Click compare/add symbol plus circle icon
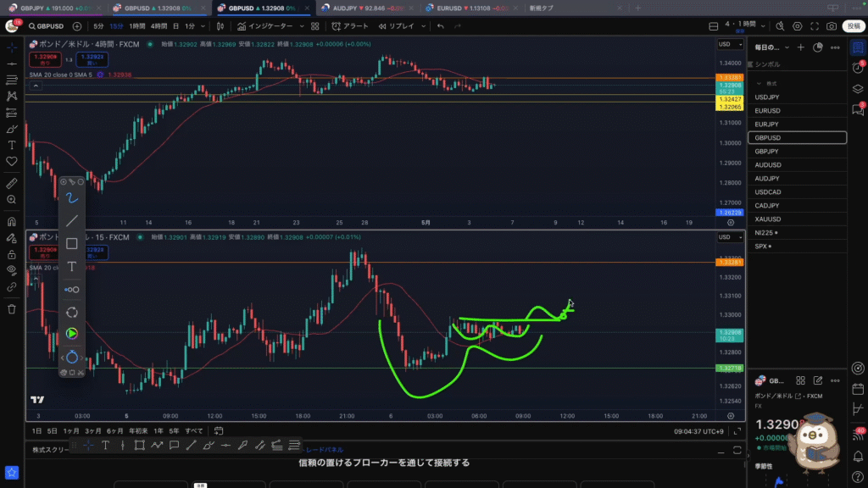868x488 pixels. click(x=77, y=26)
